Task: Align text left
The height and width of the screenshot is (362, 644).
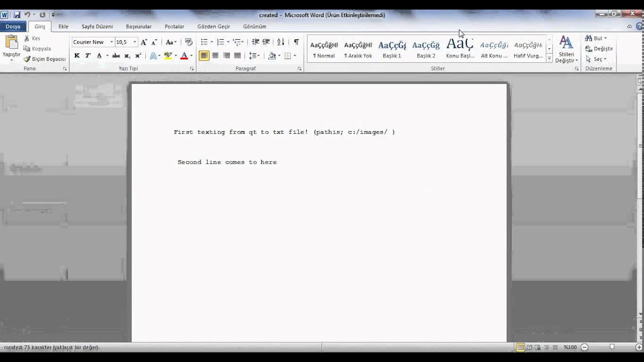Action: click(204, 56)
